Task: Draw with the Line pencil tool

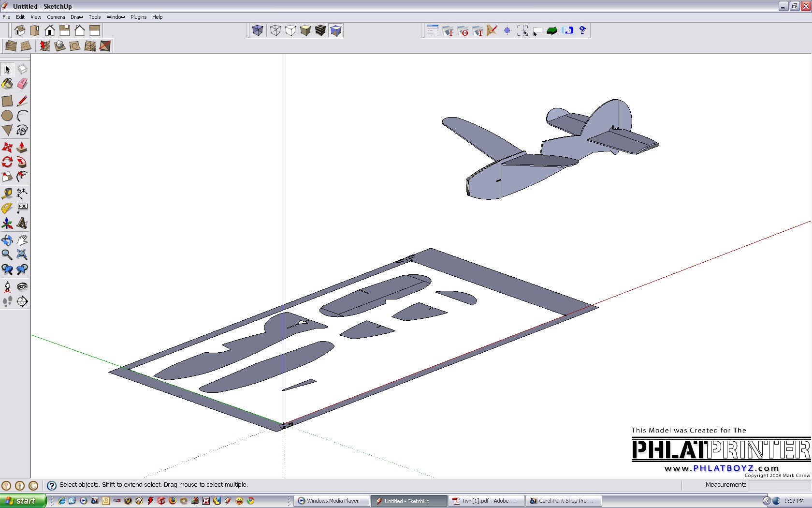Action: pos(22,101)
